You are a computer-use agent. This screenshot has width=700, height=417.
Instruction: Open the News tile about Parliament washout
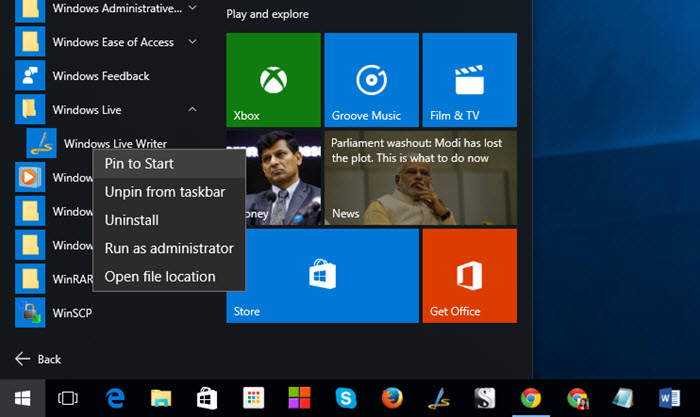(x=421, y=178)
